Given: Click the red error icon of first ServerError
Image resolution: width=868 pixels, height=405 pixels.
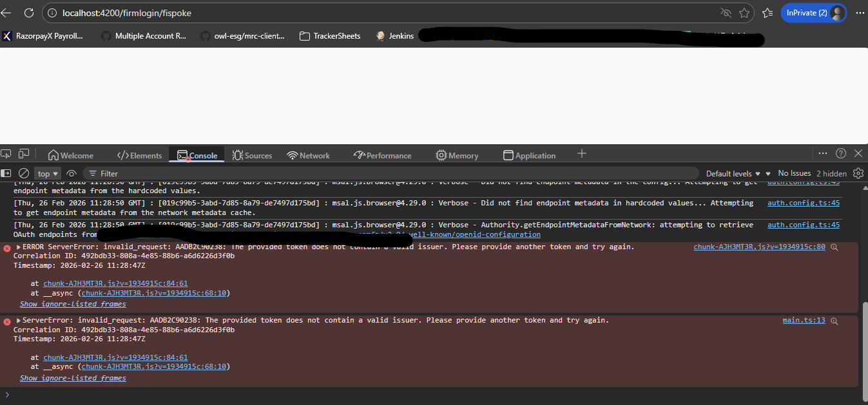Looking at the screenshot, I should (6, 248).
